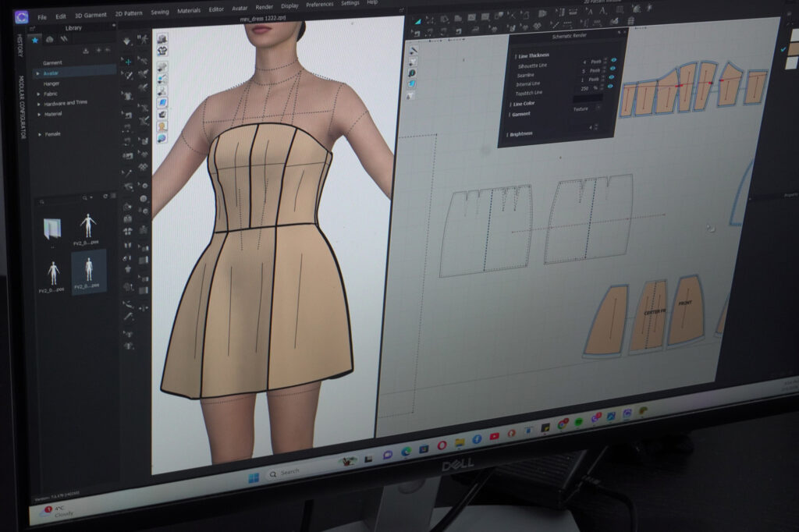
Task: Toggle the blue textured surface render icon
Action: coord(162,102)
